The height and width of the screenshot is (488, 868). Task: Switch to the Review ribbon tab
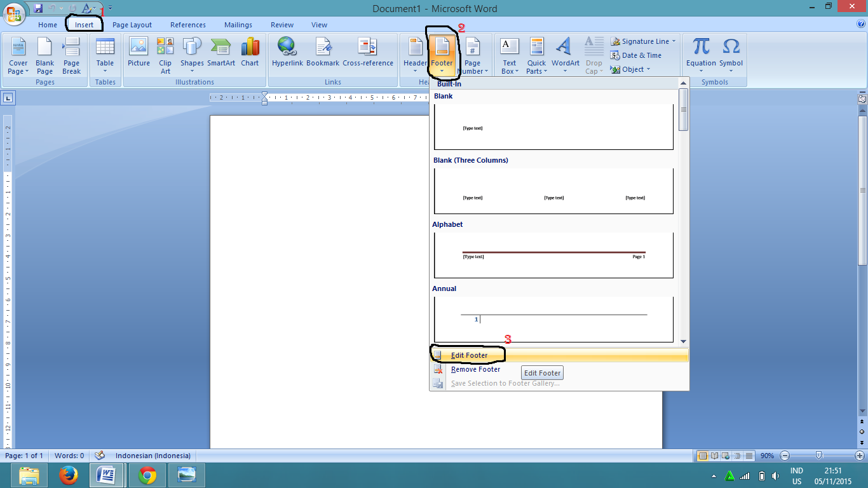coord(281,25)
